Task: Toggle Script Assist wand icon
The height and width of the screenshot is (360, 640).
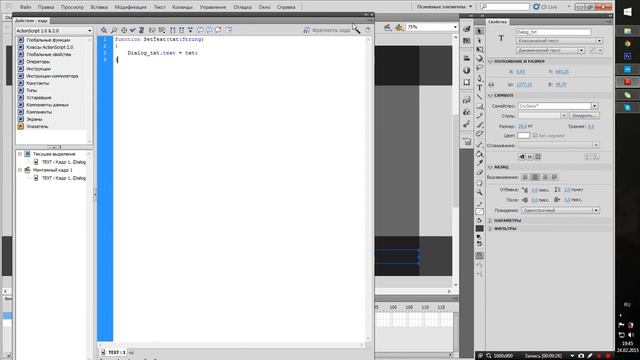Action: tap(356, 29)
